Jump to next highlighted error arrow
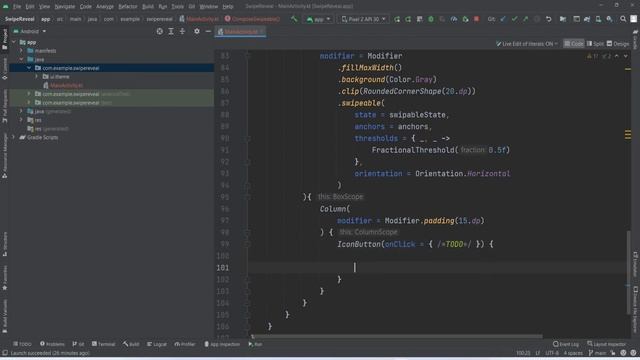 click(x=626, y=56)
